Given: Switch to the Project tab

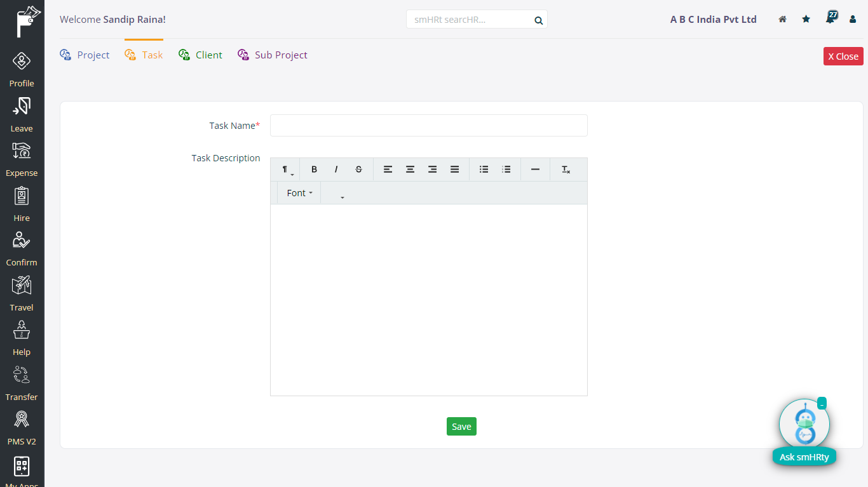Looking at the screenshot, I should tap(85, 55).
